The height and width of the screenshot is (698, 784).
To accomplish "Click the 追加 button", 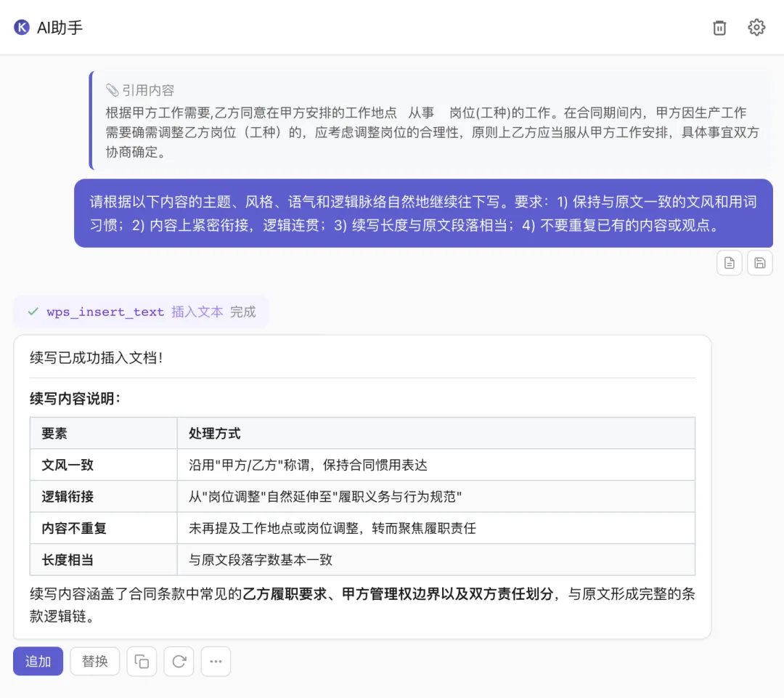I will point(38,662).
